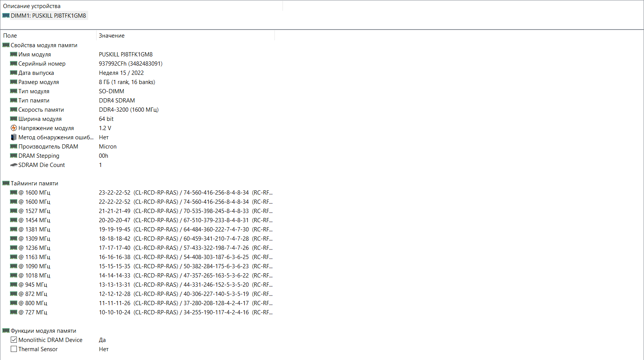Select the Свойства модуля памяти group row
Image resolution: width=644 pixels, height=360 pixels.
pyautogui.click(x=40, y=45)
